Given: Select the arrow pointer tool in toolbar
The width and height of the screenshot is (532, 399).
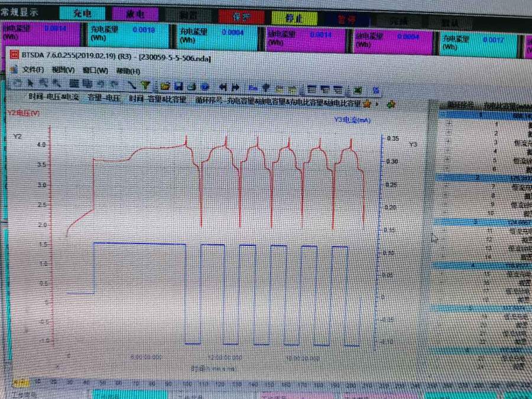Looking at the screenshot, I should 31,83.
